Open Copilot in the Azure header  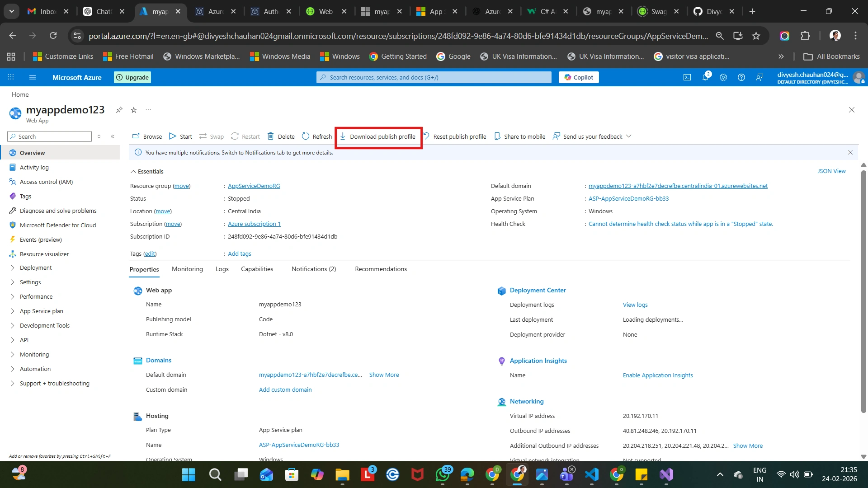579,77
